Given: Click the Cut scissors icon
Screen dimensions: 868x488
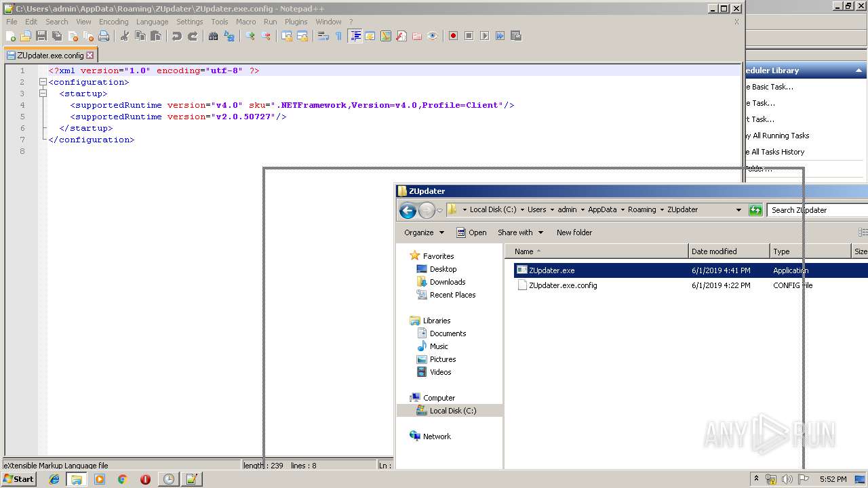Looking at the screenshot, I should click(125, 36).
